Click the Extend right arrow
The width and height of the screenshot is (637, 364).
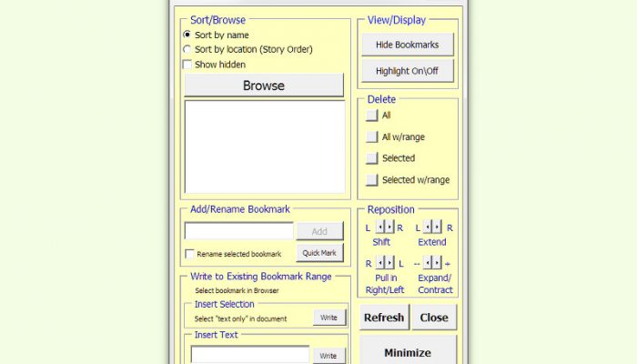tap(437, 227)
